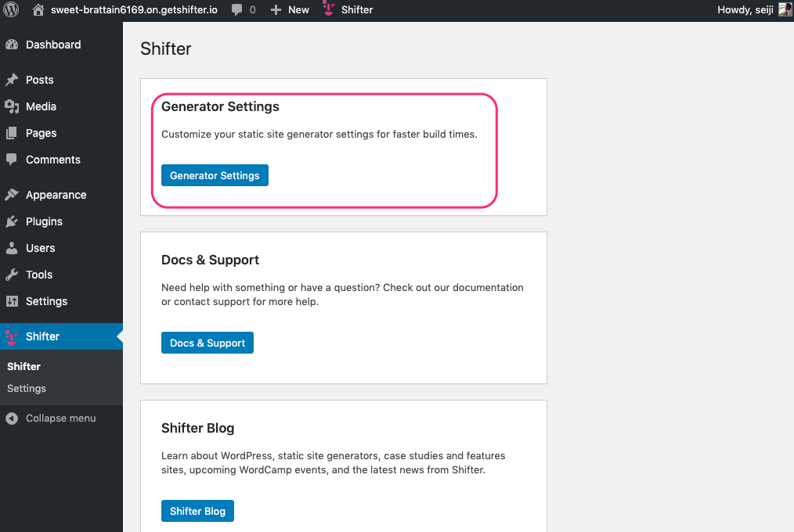Open the comments bubble icon in admin bar

tap(236, 9)
